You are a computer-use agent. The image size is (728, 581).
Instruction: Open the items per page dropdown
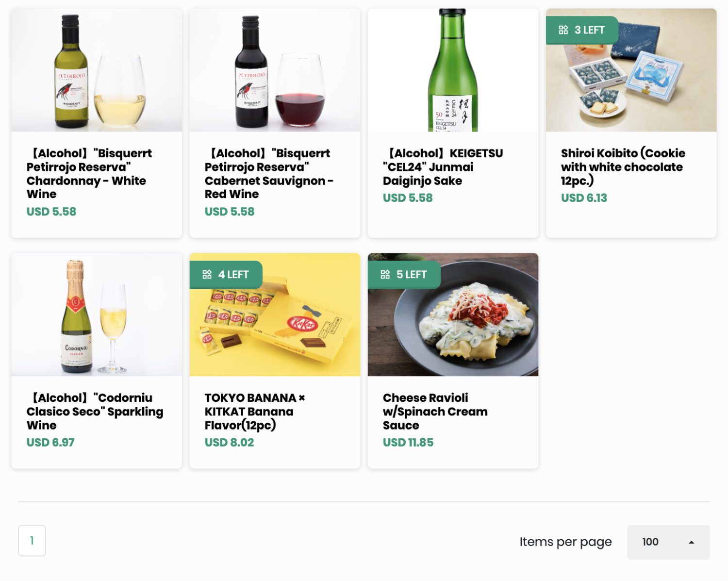[x=668, y=542]
